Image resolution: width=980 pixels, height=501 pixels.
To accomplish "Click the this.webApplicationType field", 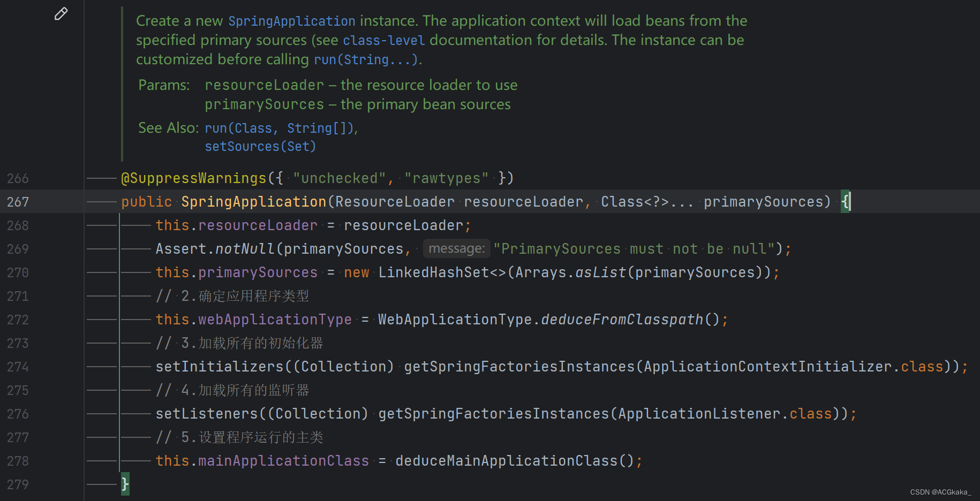I will tap(254, 320).
